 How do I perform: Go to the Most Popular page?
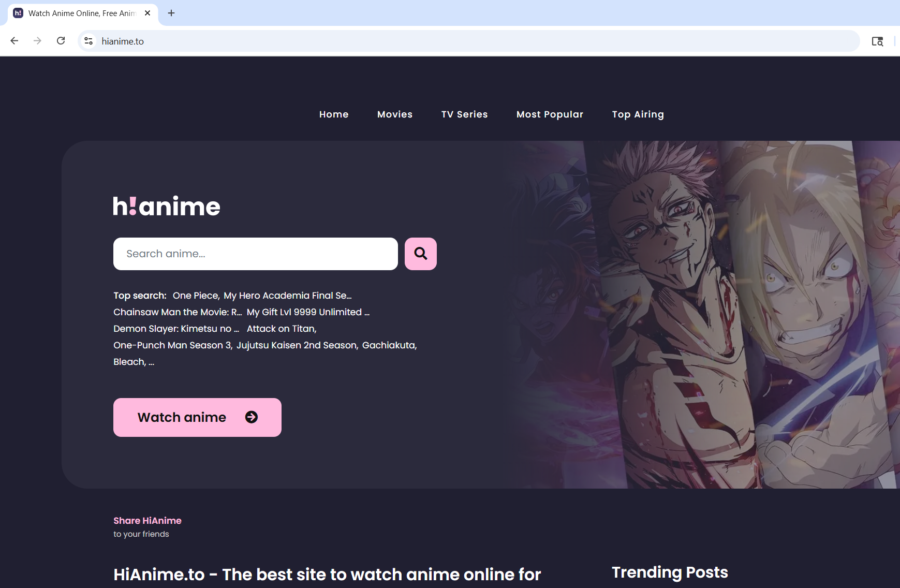coord(550,114)
